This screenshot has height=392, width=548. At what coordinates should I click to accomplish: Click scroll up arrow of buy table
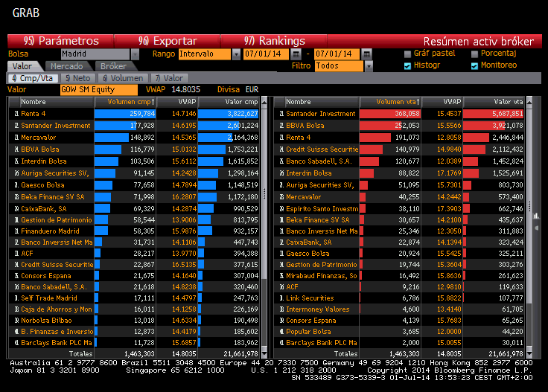[x=264, y=102]
